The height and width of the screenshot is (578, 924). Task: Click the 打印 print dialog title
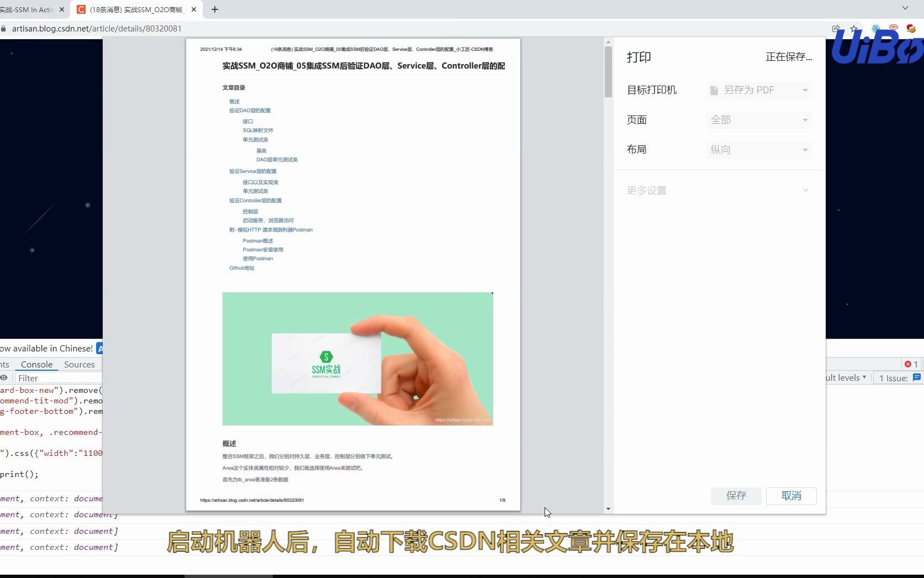(639, 57)
